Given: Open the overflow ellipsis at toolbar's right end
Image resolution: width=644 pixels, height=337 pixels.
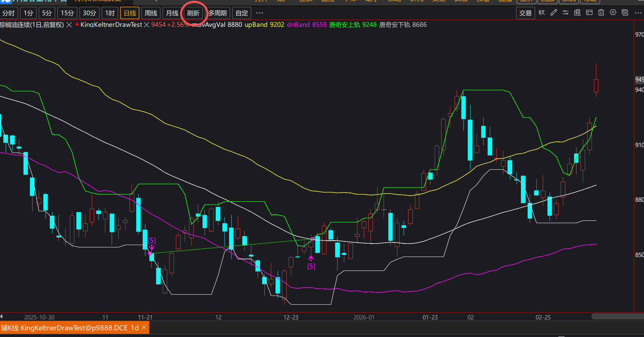Looking at the screenshot, I should tap(638, 13).
